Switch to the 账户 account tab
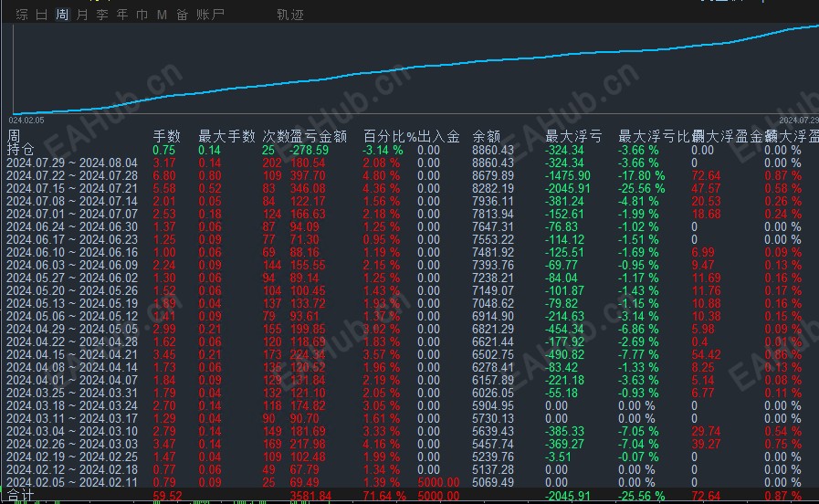 click(x=211, y=15)
